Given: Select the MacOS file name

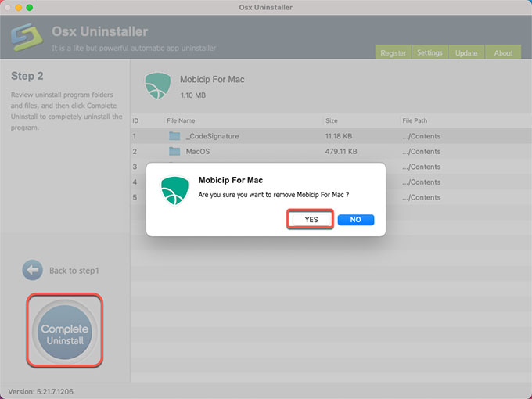Looking at the screenshot, I should pyautogui.click(x=198, y=151).
